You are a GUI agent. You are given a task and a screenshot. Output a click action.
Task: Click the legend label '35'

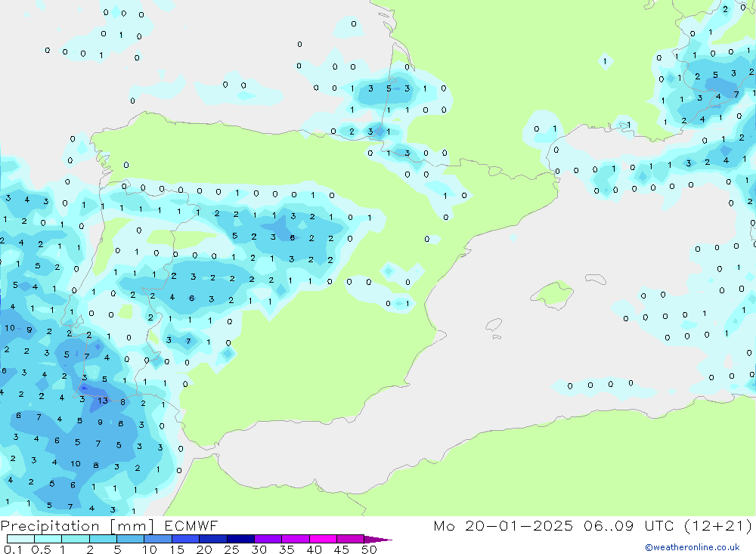tap(287, 549)
